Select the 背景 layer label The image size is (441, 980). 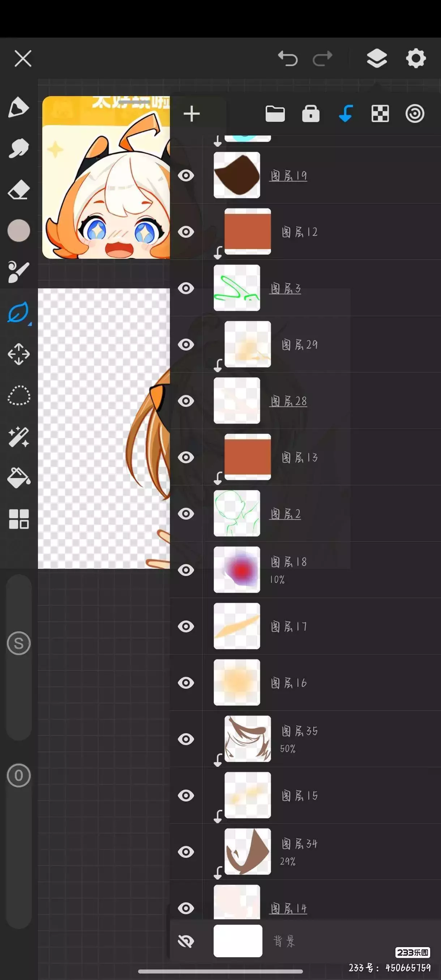pyautogui.click(x=284, y=941)
